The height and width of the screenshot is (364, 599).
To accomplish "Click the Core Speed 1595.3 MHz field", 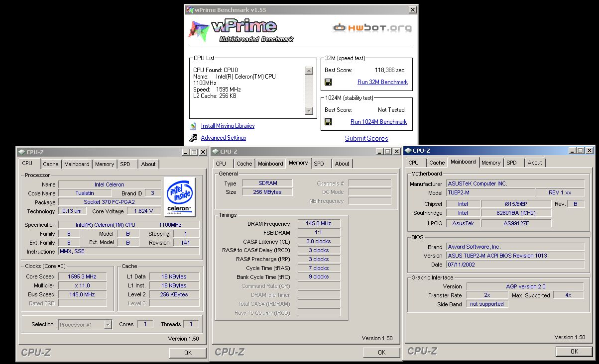I will (82, 276).
